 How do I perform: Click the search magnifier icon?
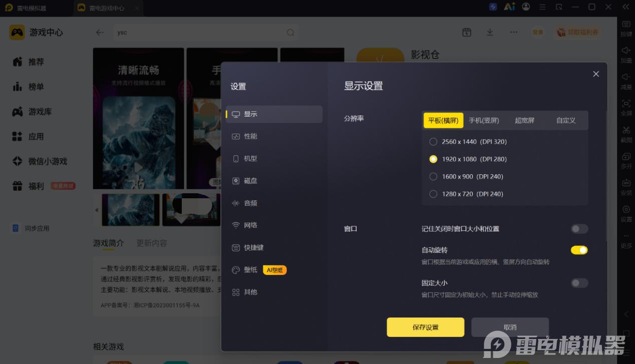[290, 33]
